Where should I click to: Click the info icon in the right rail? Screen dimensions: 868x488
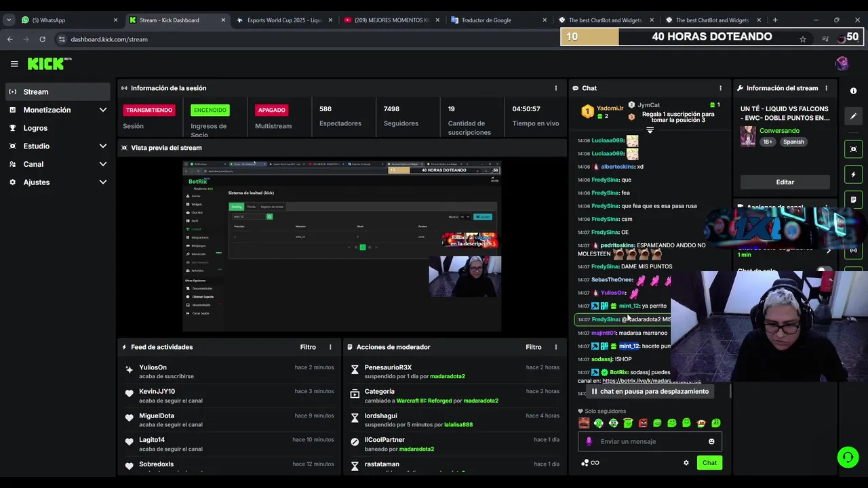853,91
